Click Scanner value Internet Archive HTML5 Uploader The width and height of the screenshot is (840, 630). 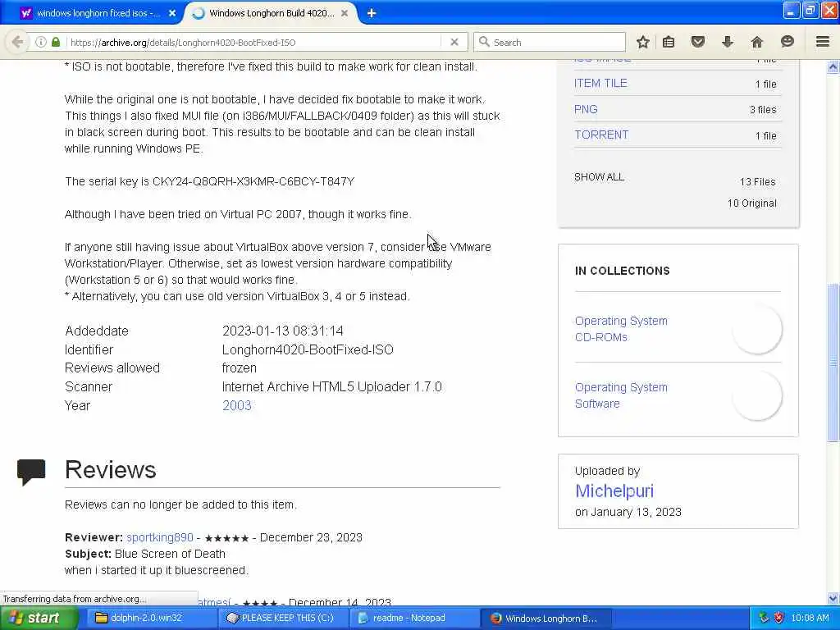[x=331, y=387]
